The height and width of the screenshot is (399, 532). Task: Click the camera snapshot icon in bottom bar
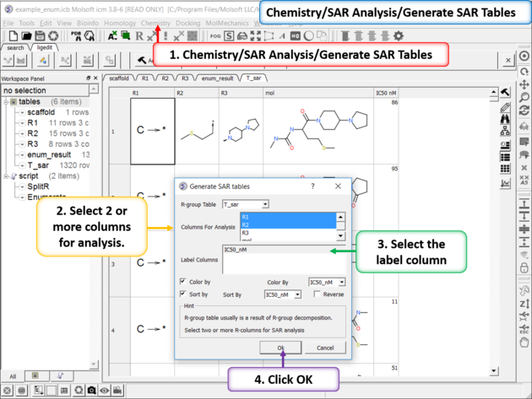(90, 390)
